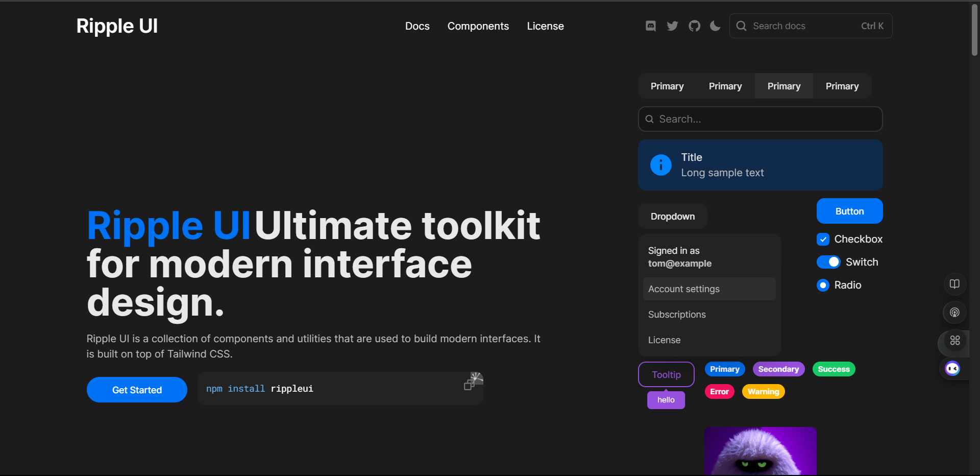Select Account settings in the dropdown list
This screenshot has width=980, height=476.
pyautogui.click(x=684, y=289)
